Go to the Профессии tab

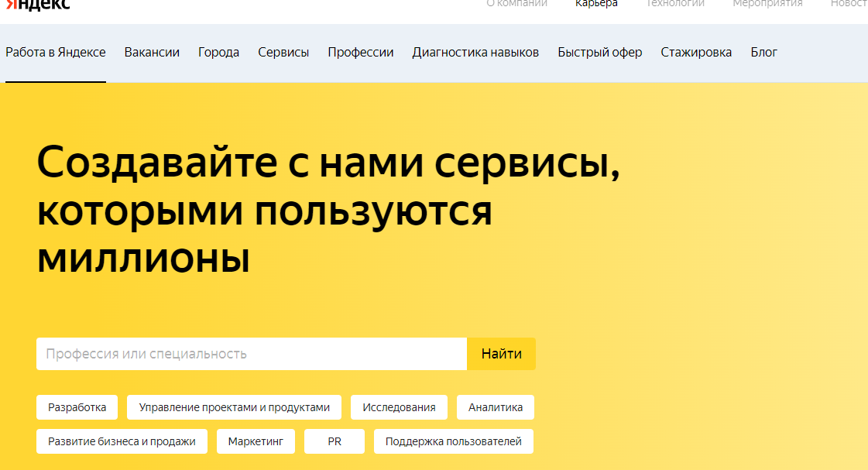[360, 53]
